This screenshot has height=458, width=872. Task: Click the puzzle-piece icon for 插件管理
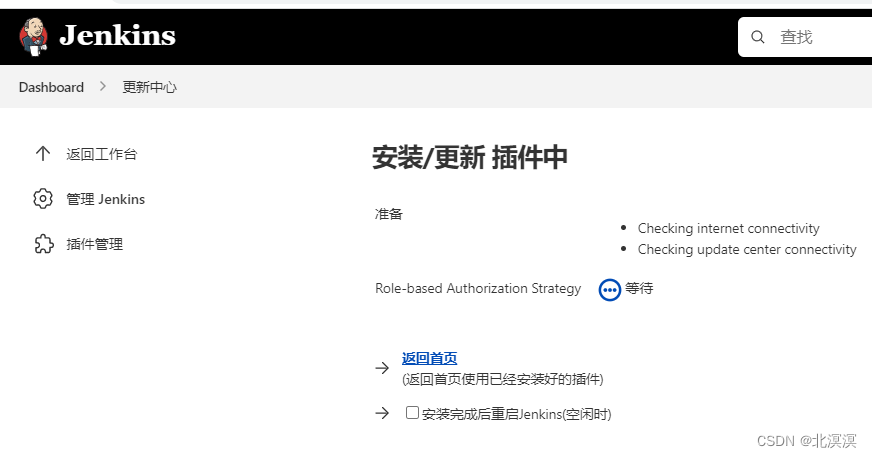click(x=43, y=244)
